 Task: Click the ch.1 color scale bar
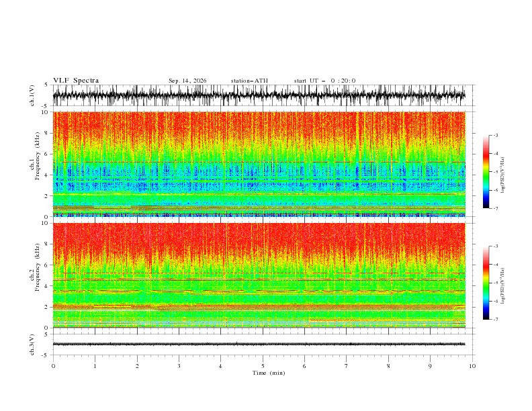pos(486,172)
